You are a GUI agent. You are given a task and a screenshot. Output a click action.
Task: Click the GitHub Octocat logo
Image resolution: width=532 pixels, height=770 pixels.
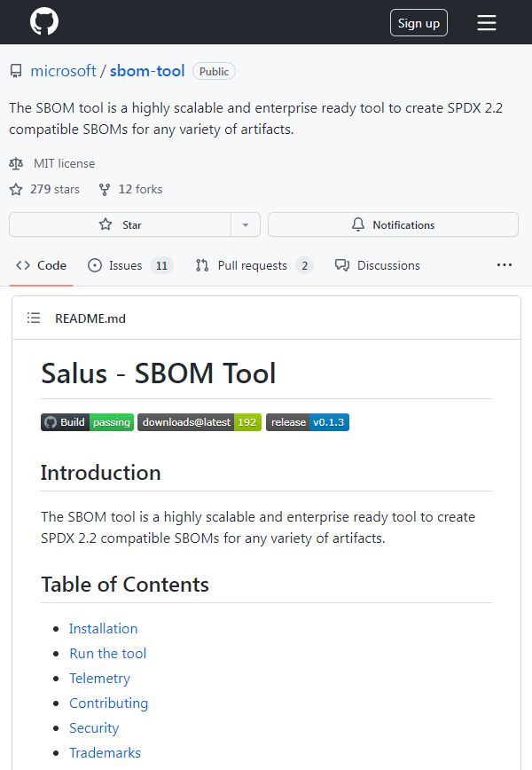pos(44,22)
